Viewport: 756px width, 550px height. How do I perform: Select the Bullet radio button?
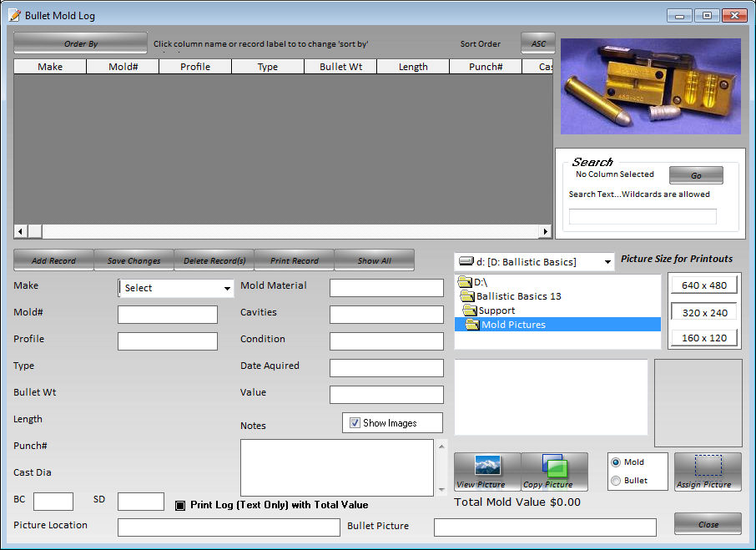point(616,481)
